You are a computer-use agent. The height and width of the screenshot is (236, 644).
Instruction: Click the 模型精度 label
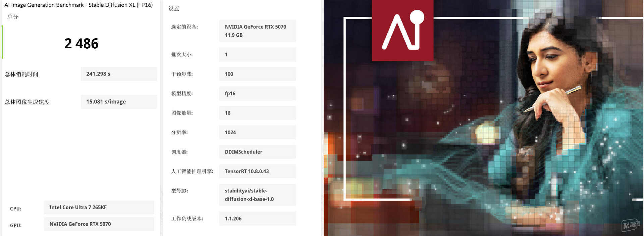pos(182,93)
